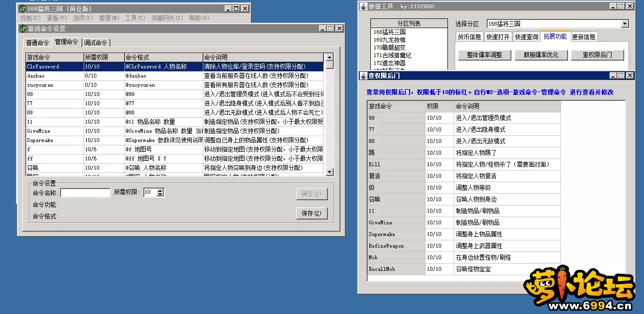644x314 pixels.
Task: Select 172遗忘神器 in the 分区列表
Action: click(409, 63)
